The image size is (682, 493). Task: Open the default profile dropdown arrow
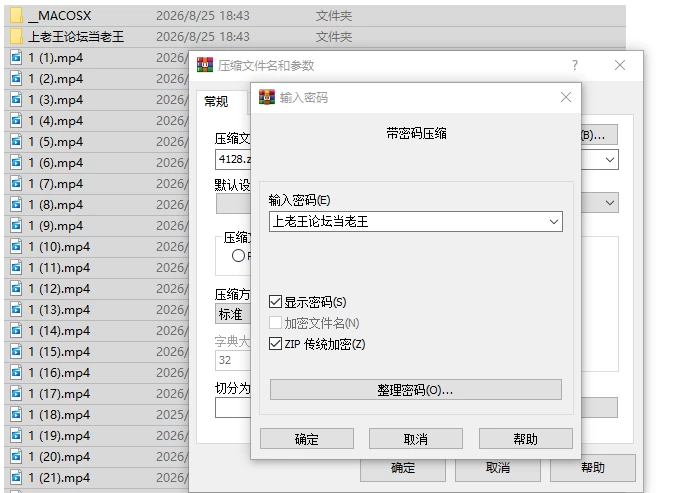[x=610, y=203]
